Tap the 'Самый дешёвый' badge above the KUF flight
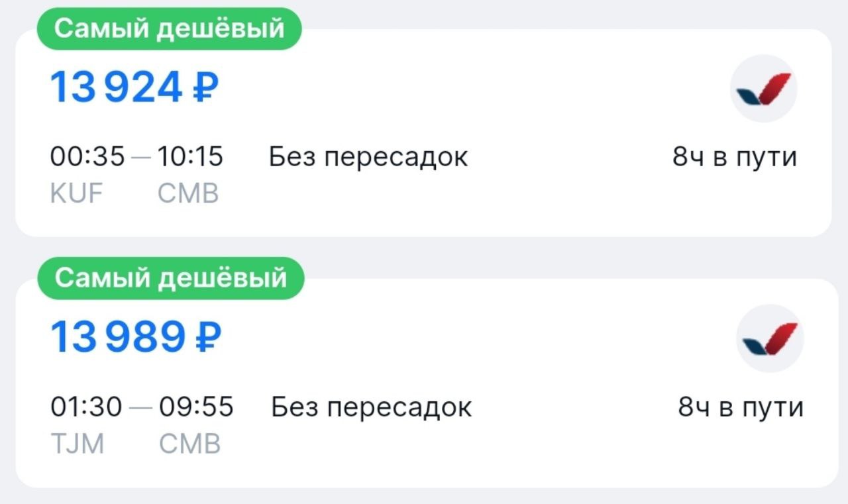Screen dimensions: 848x504 (169, 29)
